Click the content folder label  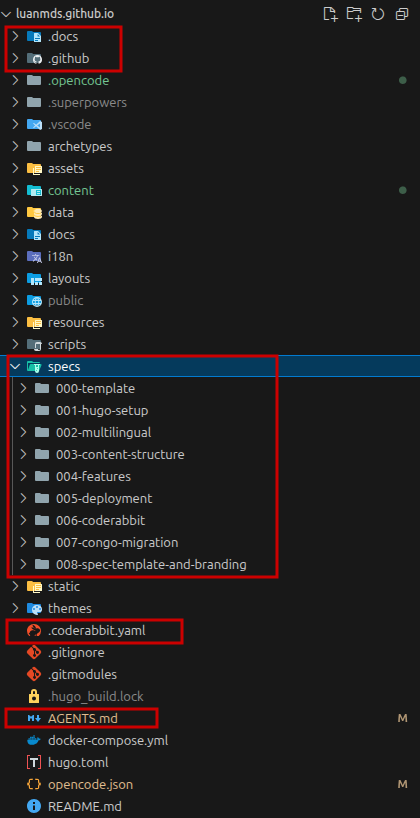71,190
